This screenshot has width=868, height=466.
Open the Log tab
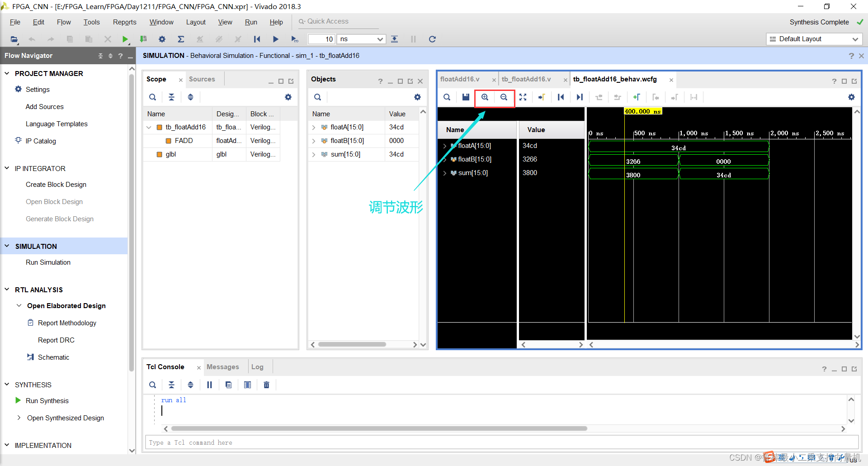pyautogui.click(x=257, y=367)
